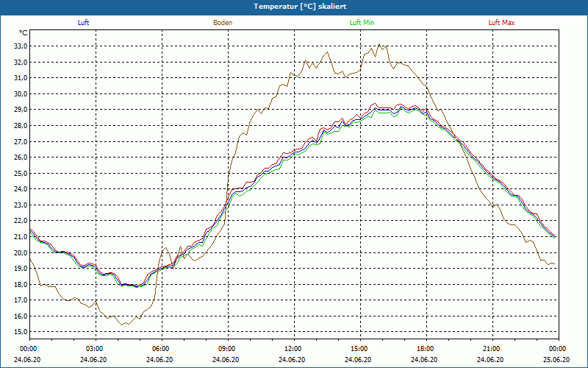Select the 31,0 y-axis value
588x368 pixels.
point(20,78)
